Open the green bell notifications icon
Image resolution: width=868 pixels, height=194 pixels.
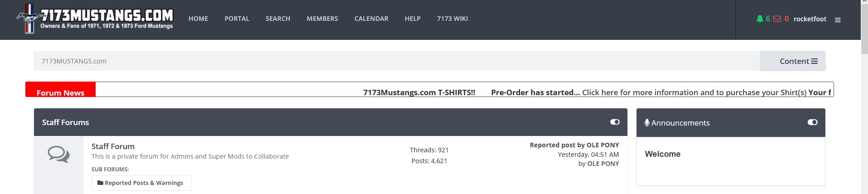click(760, 19)
